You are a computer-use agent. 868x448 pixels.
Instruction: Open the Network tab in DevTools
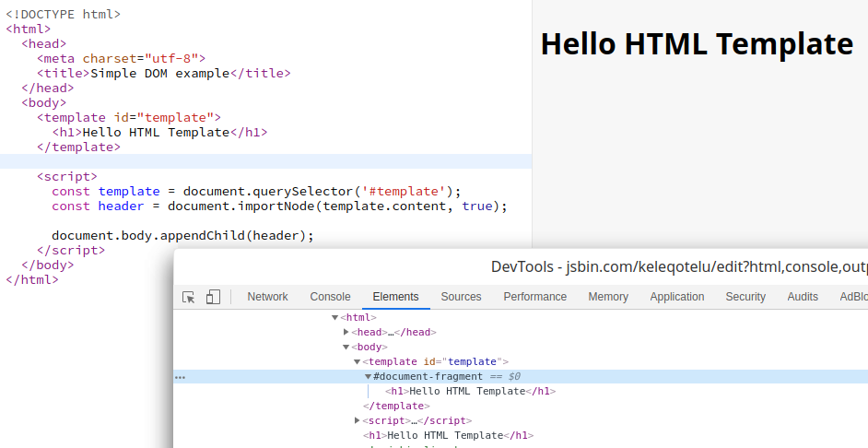pyautogui.click(x=267, y=297)
